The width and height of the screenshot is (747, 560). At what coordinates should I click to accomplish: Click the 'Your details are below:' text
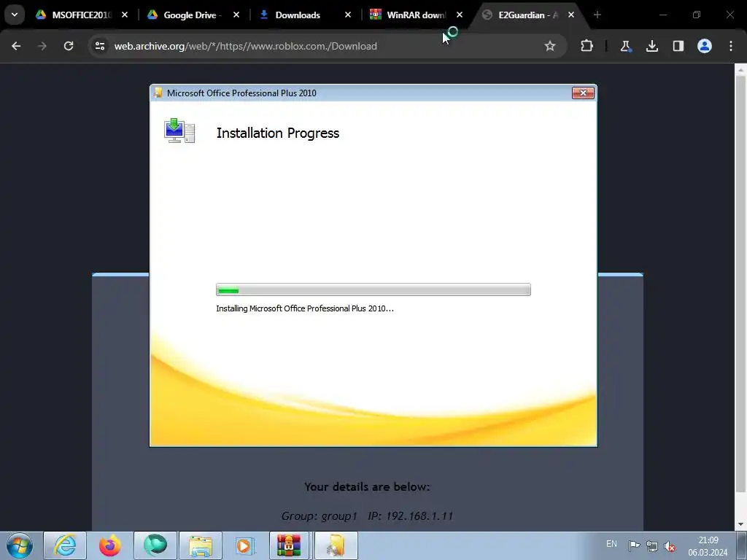(x=368, y=486)
